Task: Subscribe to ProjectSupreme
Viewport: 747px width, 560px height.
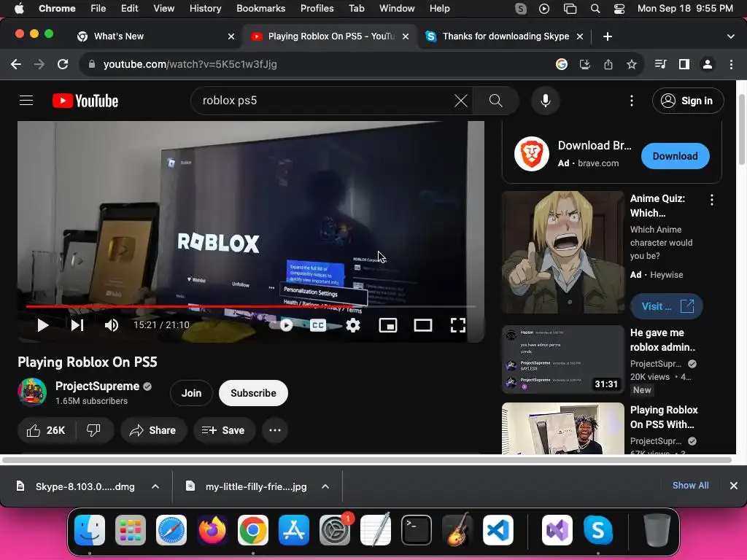Action: pyautogui.click(x=253, y=393)
